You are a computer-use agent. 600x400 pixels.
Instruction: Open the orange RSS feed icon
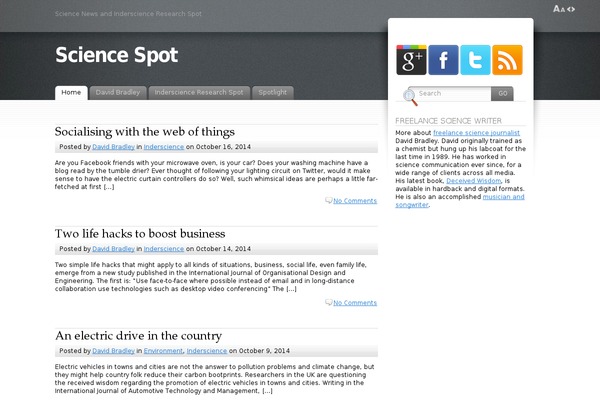pyautogui.click(x=507, y=60)
